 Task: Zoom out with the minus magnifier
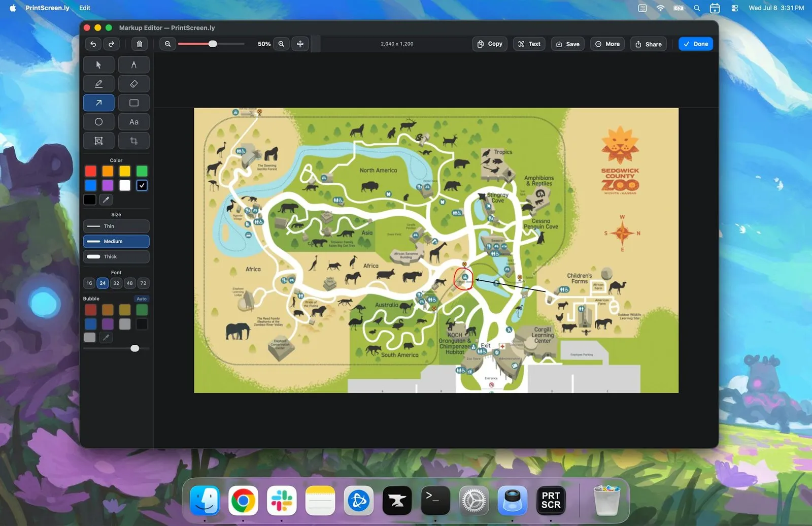click(x=167, y=44)
